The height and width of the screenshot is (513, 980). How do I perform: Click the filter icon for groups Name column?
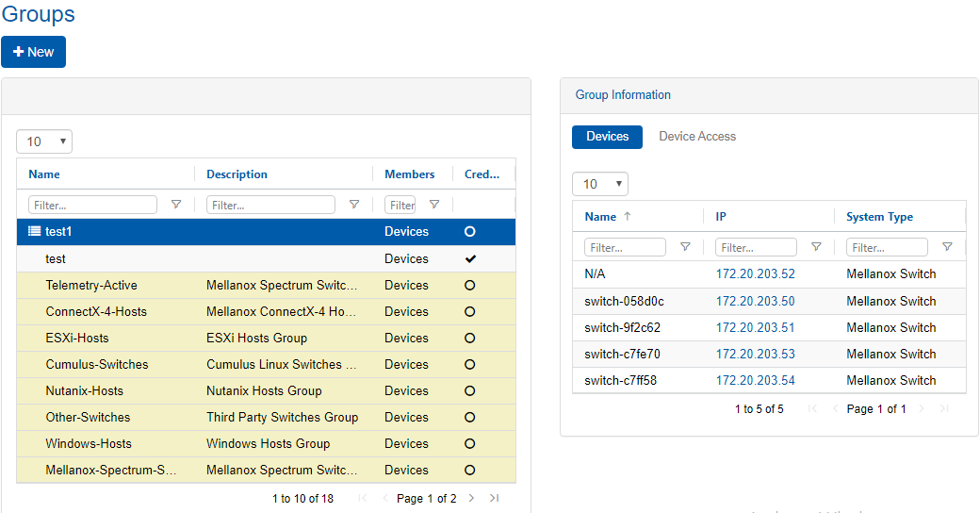(x=176, y=205)
